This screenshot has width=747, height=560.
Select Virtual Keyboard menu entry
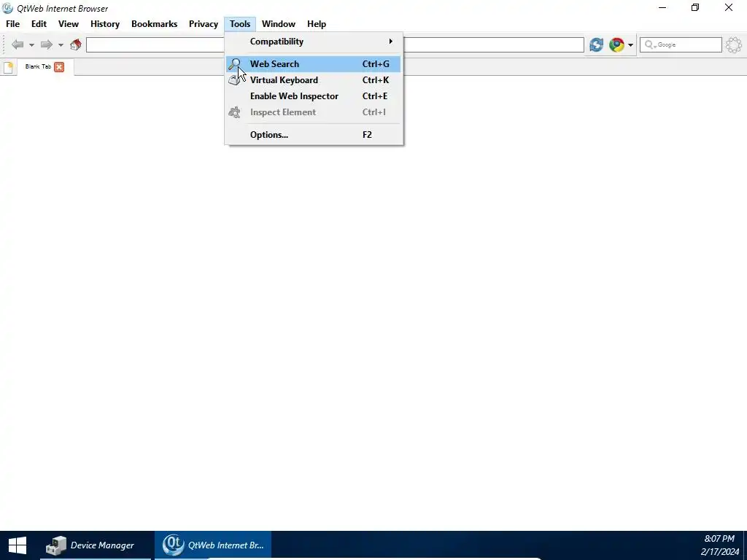tap(314, 80)
